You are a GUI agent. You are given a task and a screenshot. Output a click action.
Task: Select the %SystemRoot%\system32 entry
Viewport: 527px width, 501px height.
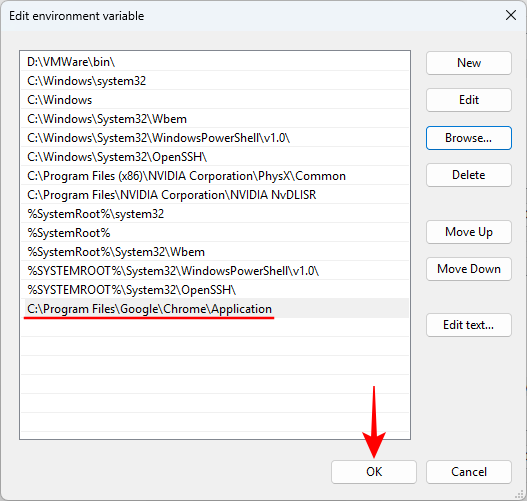(215, 214)
